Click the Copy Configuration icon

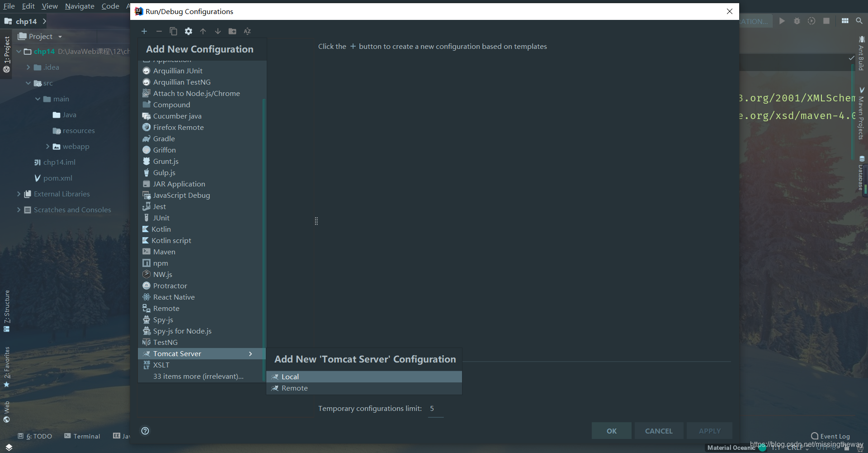coord(173,31)
